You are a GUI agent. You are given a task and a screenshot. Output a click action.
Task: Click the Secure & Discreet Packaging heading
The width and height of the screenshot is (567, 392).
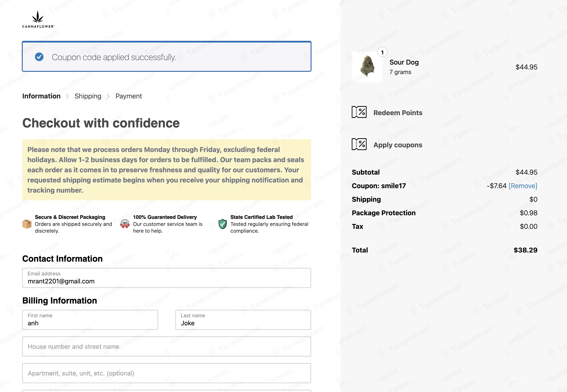coord(70,217)
